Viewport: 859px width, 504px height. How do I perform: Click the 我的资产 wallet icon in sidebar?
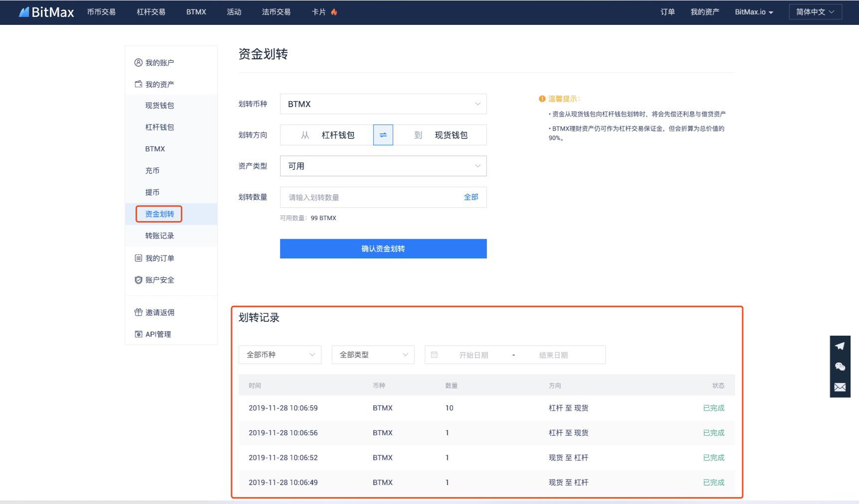(139, 84)
